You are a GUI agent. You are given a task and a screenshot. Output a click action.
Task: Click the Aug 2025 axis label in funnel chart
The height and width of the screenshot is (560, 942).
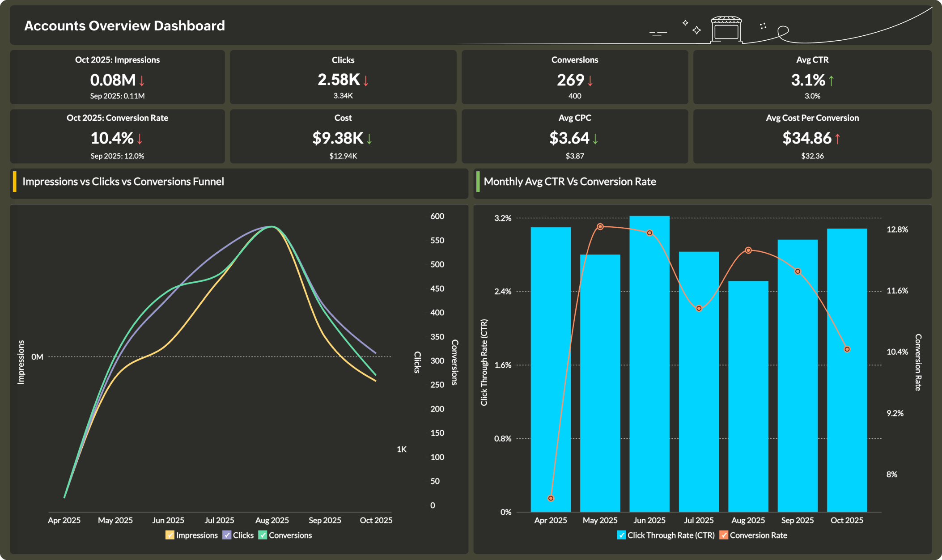click(272, 520)
